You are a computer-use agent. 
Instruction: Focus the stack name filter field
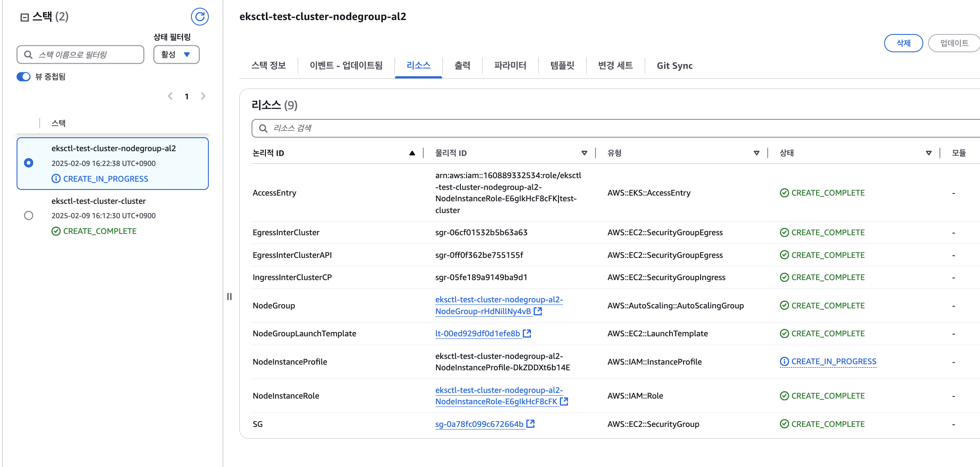80,54
